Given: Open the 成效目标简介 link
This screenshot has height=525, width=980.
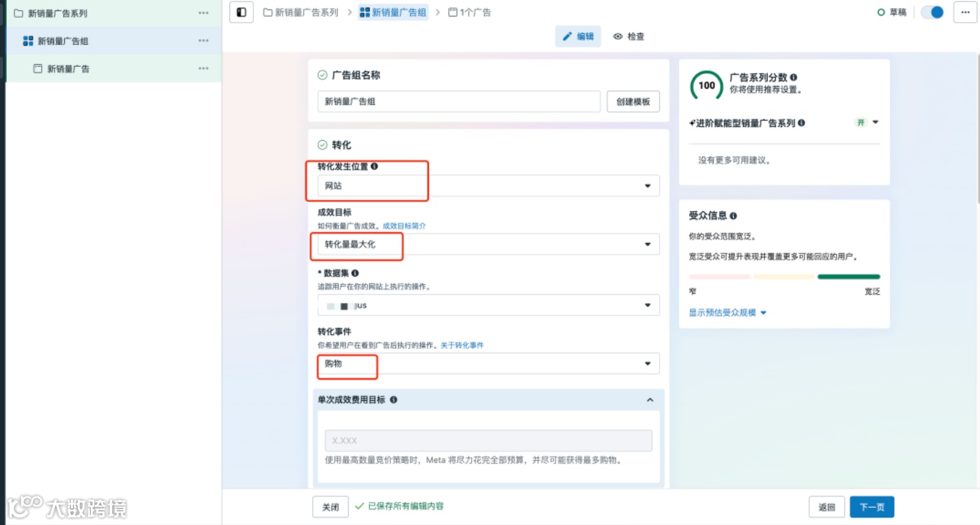Looking at the screenshot, I should [404, 226].
